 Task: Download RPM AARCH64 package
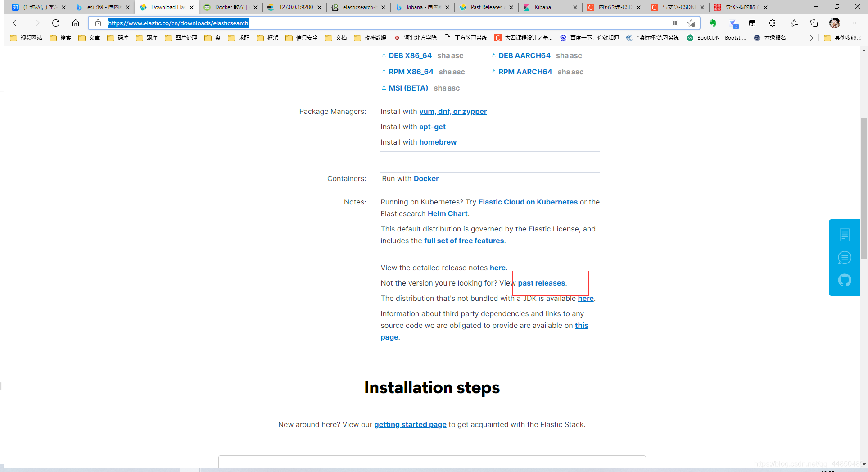pyautogui.click(x=525, y=72)
